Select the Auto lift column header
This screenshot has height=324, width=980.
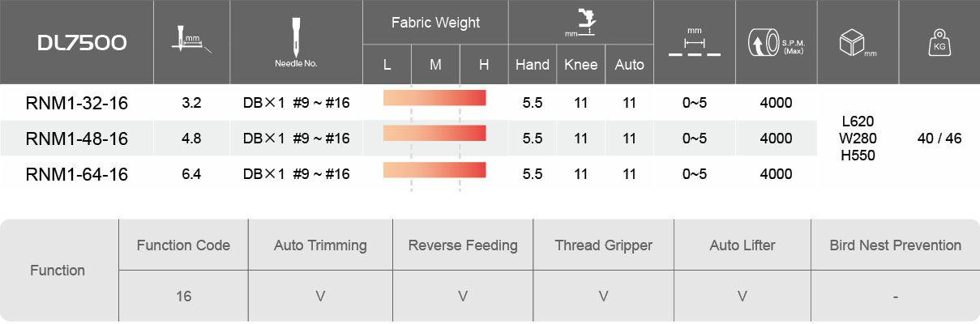[629, 65]
